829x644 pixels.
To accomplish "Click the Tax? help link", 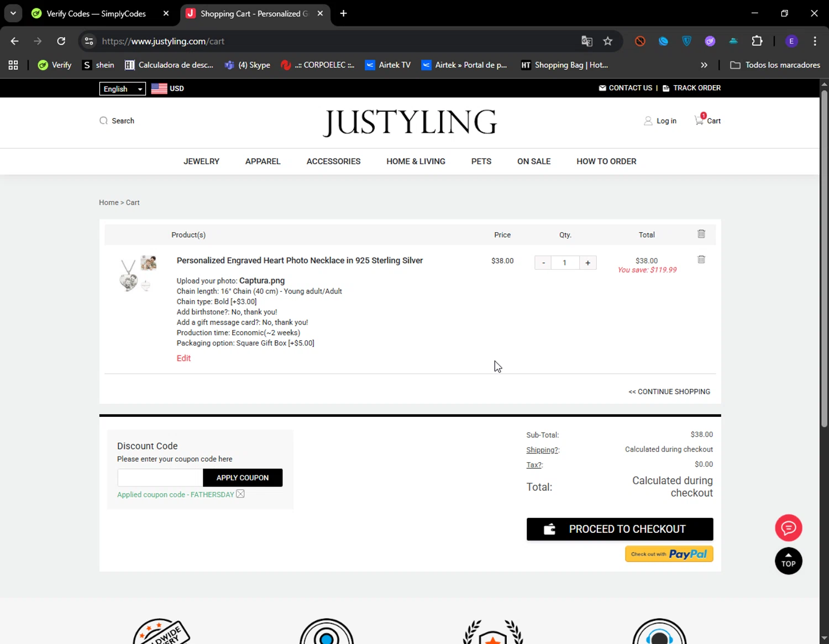I will click(x=534, y=465).
